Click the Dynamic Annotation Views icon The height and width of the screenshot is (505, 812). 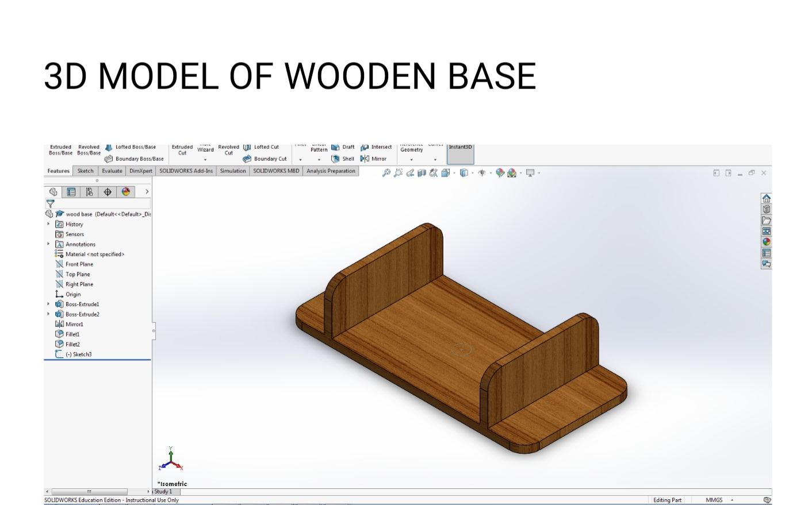(x=434, y=173)
